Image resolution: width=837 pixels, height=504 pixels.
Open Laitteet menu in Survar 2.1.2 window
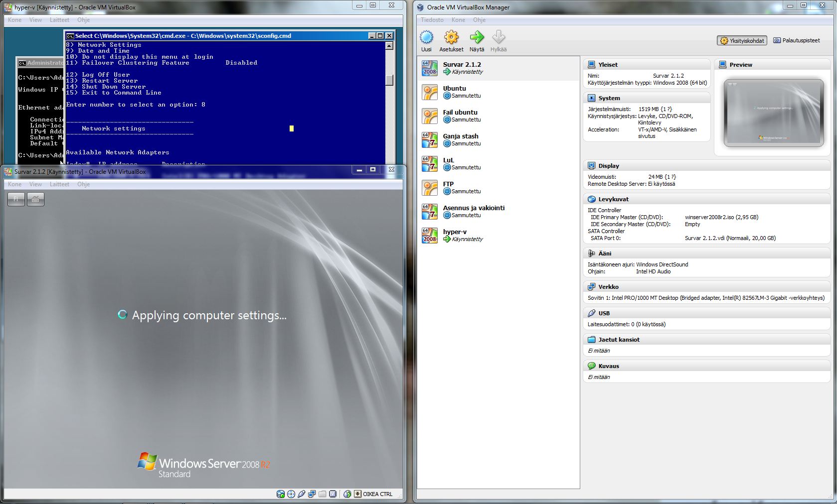[59, 184]
